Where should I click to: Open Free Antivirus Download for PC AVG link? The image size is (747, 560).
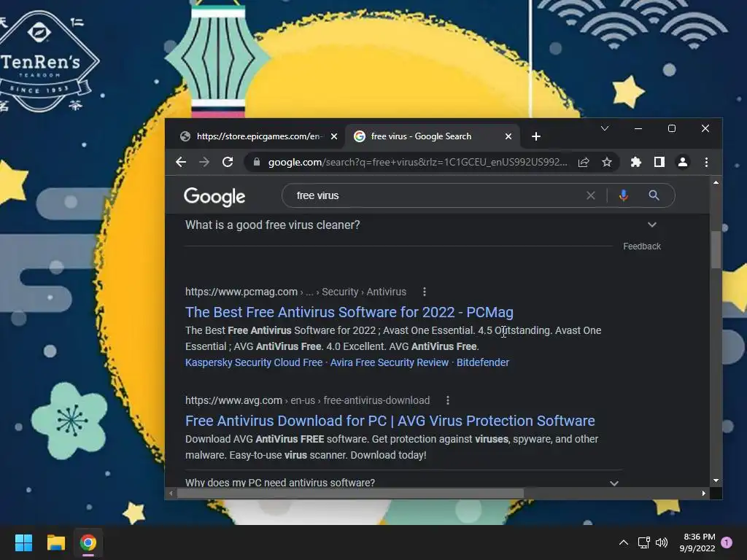click(x=390, y=421)
